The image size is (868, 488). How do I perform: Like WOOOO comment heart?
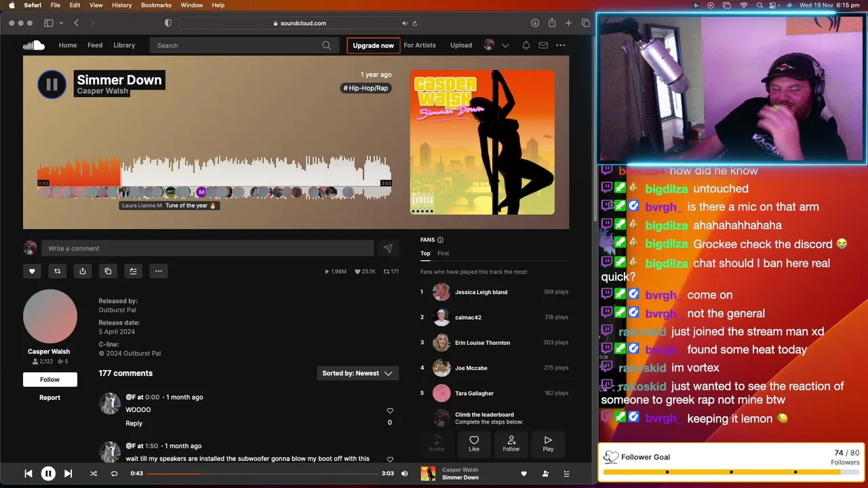390,411
